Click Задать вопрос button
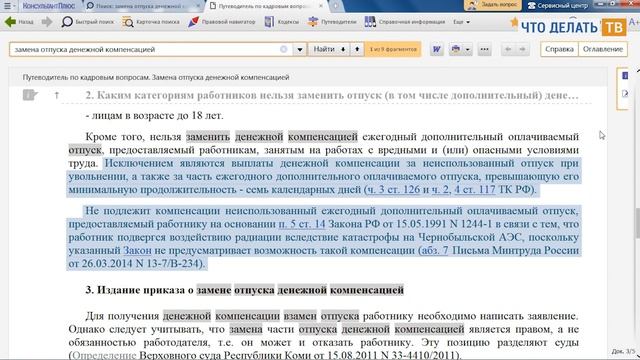This screenshot has width=640, height=360. click(493, 5)
